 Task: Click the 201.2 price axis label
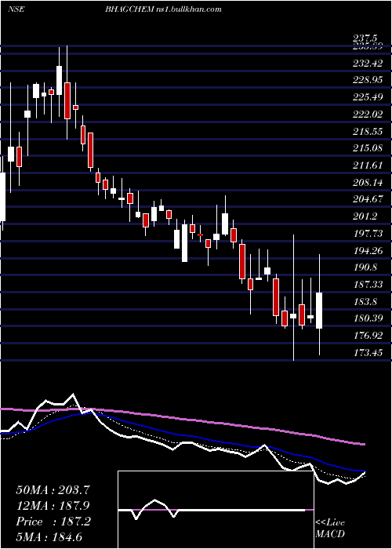tap(365, 216)
